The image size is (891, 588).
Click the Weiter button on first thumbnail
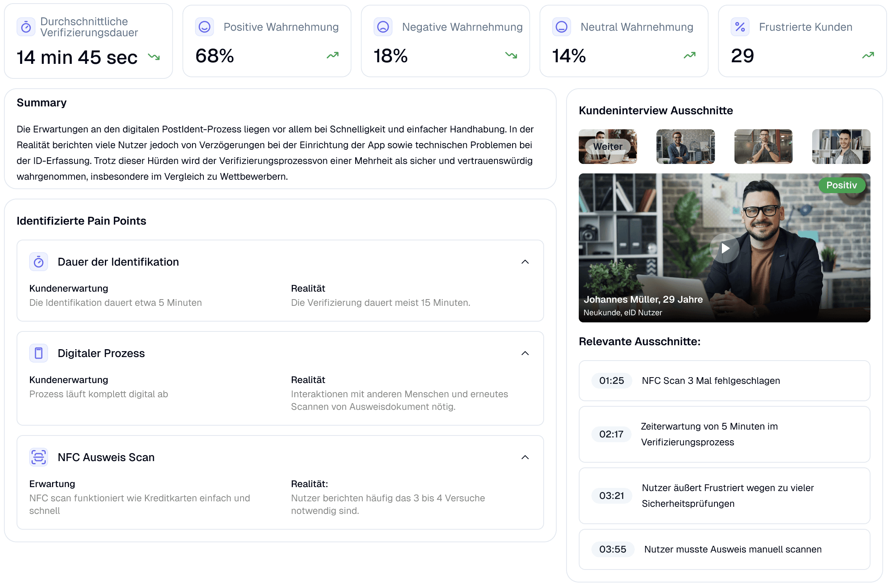pos(608,147)
